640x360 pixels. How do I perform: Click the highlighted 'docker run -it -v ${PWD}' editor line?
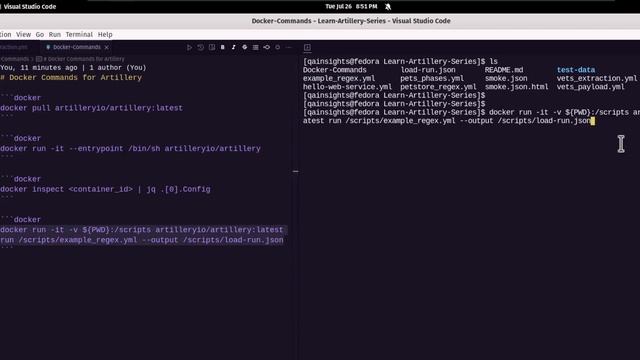point(142,230)
